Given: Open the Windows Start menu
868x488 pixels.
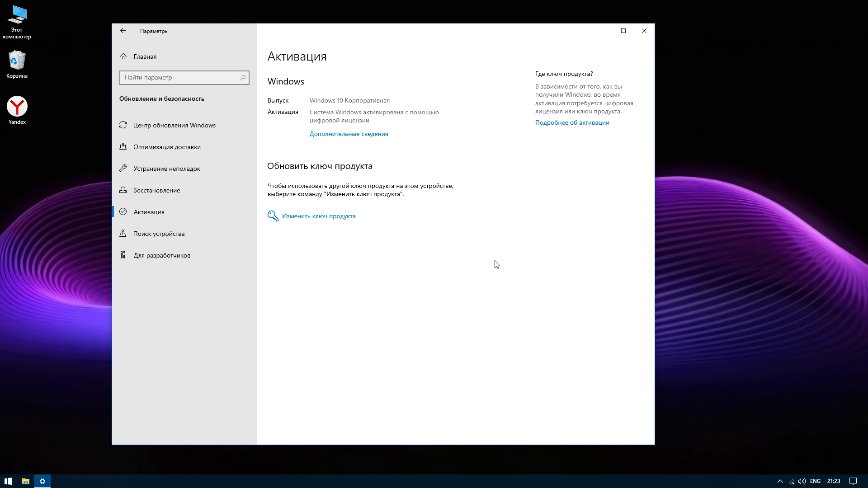Looking at the screenshot, I should [8, 481].
